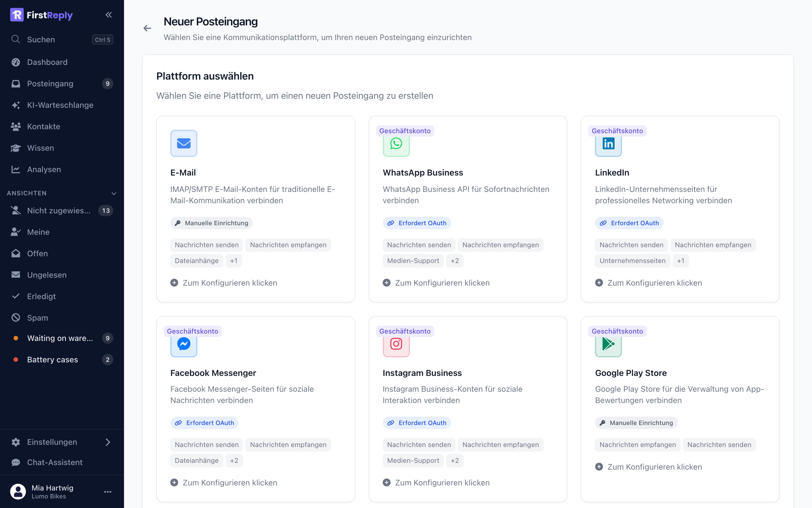The height and width of the screenshot is (508, 812).
Task: Click the WhatsApp Business logo icon
Action: coord(396,144)
